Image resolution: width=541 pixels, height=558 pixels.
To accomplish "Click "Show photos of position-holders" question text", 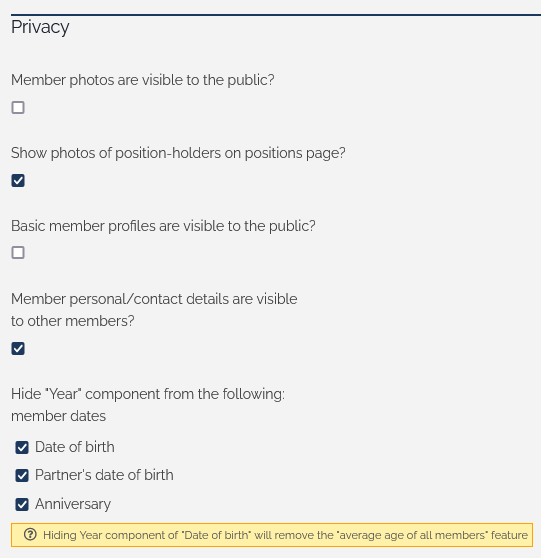I will tap(178, 153).
